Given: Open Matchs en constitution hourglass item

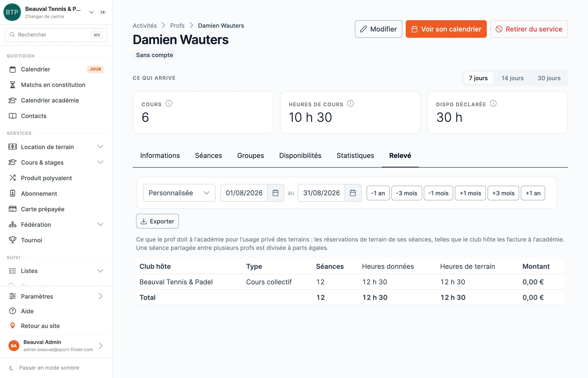Looking at the screenshot, I should pyautogui.click(x=56, y=85).
